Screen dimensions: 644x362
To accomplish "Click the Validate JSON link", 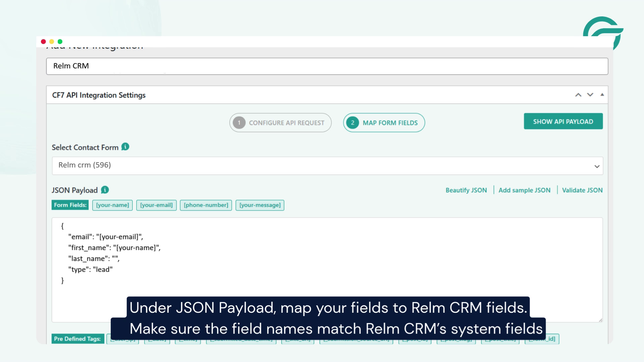I will pos(582,190).
